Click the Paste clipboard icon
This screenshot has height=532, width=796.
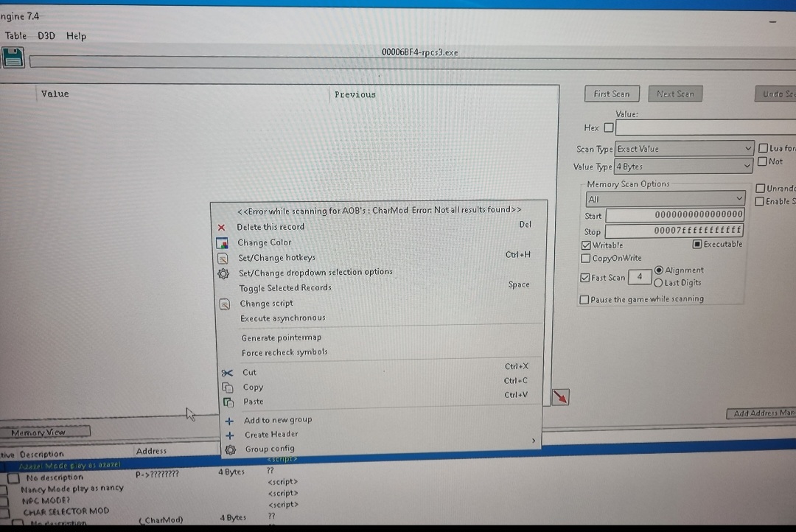(228, 402)
